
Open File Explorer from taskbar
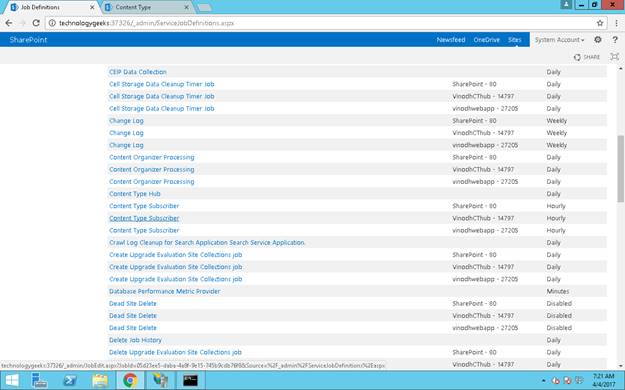click(x=100, y=380)
